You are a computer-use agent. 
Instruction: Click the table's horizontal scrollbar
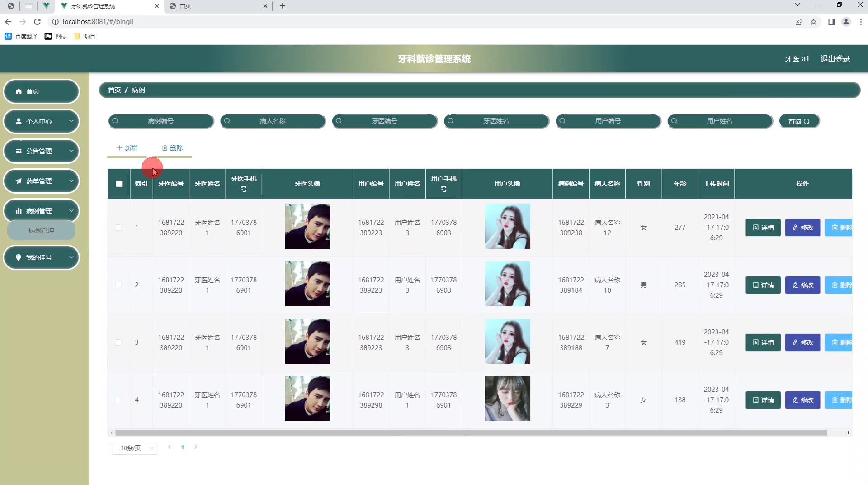471,433
